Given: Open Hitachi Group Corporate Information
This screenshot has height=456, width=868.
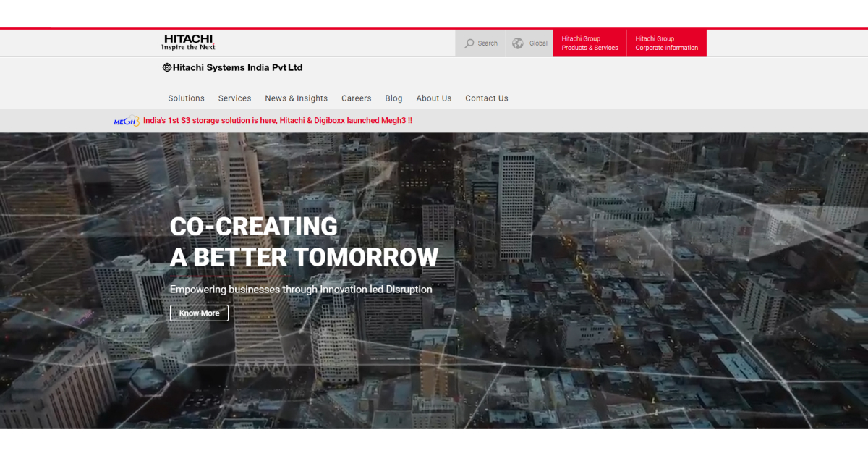Looking at the screenshot, I should 666,43.
